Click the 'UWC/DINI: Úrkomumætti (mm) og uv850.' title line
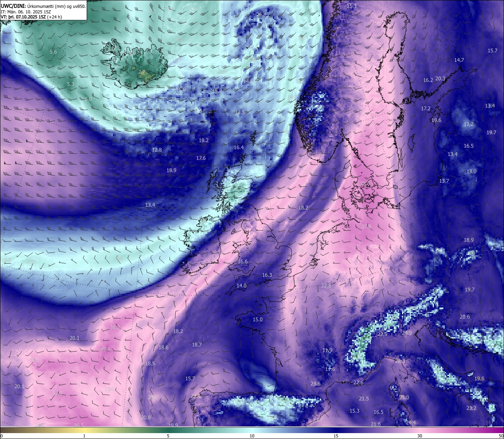This screenshot has height=439, width=504. pyautogui.click(x=43, y=6)
